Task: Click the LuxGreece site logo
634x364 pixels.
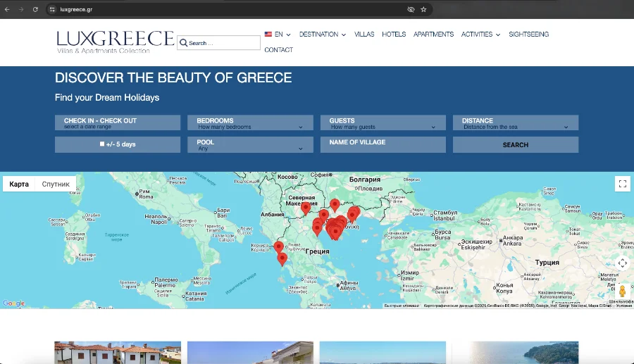Action: click(x=115, y=41)
